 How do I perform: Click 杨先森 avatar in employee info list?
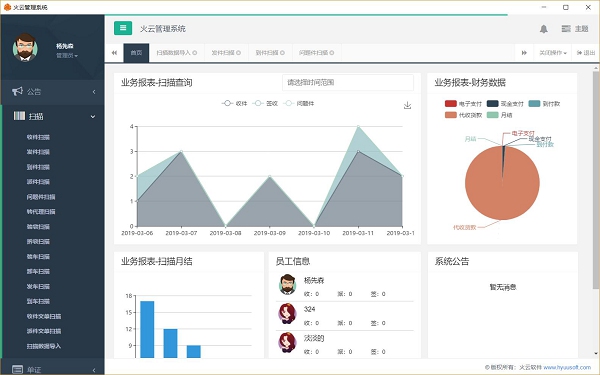(x=287, y=284)
